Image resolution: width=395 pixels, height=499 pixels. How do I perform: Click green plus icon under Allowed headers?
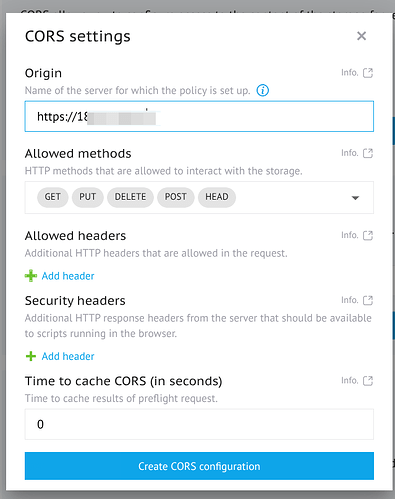click(31, 276)
